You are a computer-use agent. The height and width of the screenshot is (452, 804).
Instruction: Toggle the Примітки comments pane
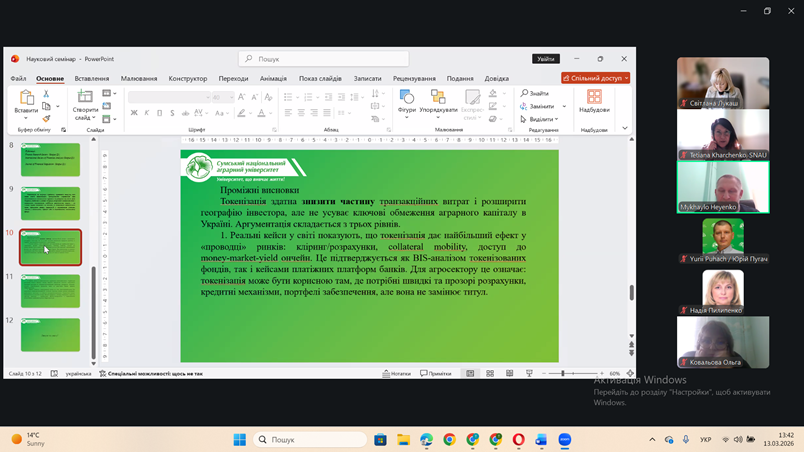[x=436, y=373]
